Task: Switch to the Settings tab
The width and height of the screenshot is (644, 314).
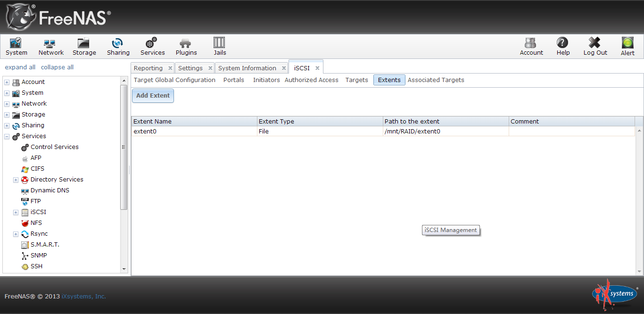Action: point(190,68)
